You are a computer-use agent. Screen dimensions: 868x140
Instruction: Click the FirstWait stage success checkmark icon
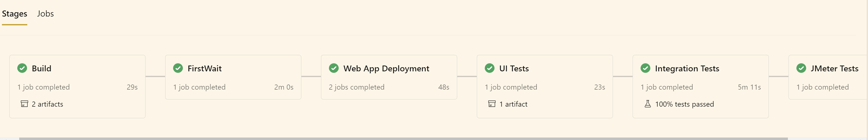point(178,68)
